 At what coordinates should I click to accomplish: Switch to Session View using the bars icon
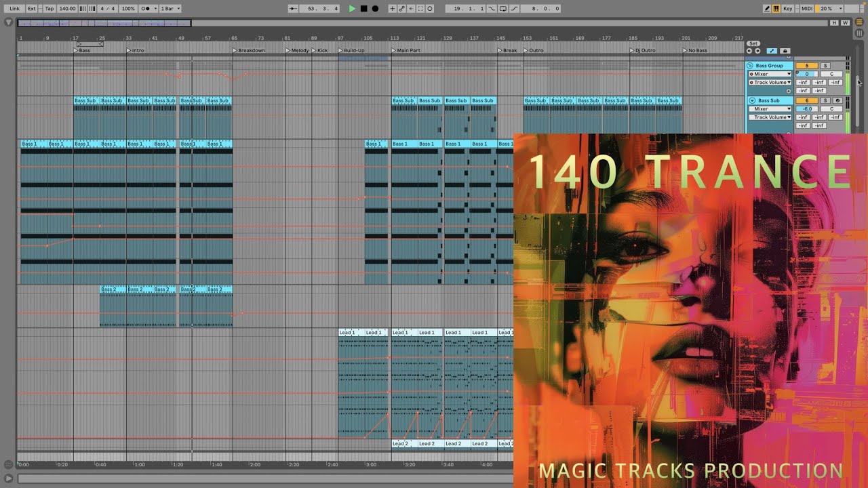pos(859,33)
